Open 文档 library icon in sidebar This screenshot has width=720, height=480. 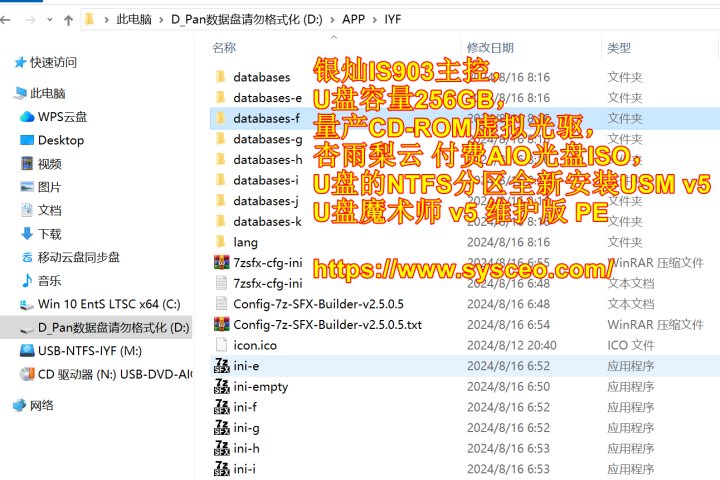(x=27, y=210)
